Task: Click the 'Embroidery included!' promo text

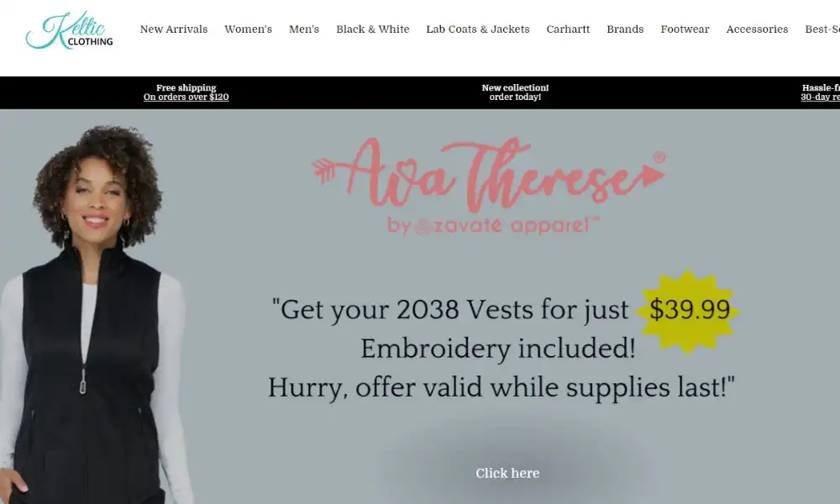Action: pos(497,349)
